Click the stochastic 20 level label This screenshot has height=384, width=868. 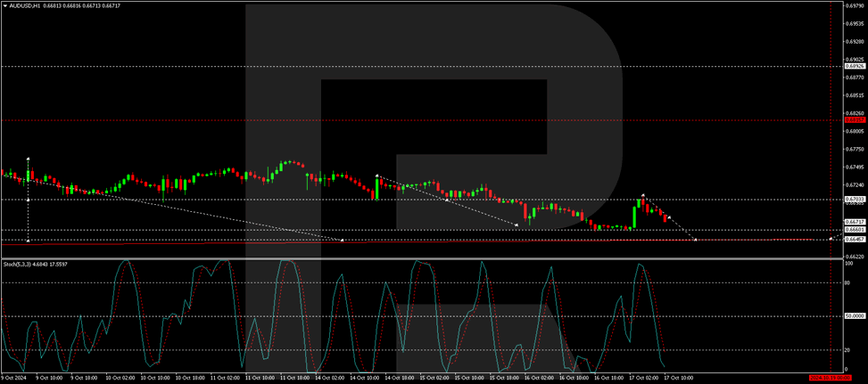[x=848, y=350]
